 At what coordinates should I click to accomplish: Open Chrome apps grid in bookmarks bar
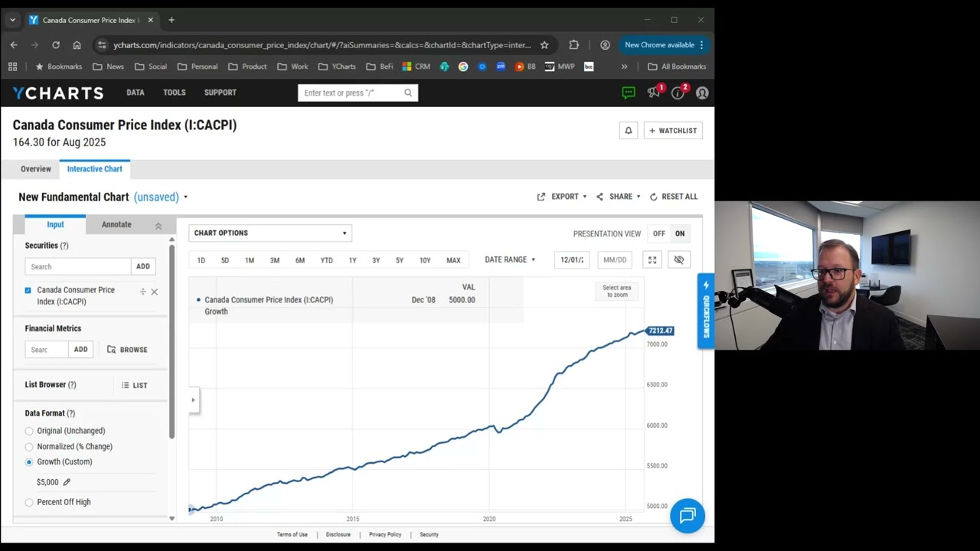click(x=12, y=67)
